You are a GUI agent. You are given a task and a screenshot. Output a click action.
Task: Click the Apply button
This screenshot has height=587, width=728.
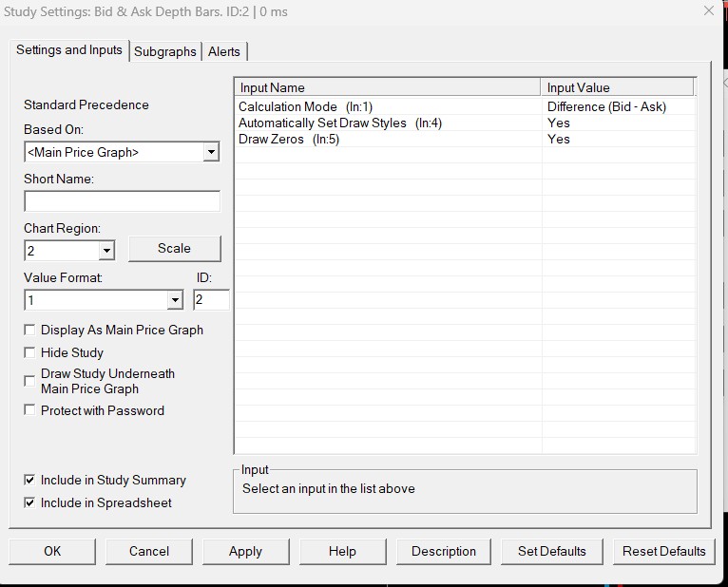(245, 551)
